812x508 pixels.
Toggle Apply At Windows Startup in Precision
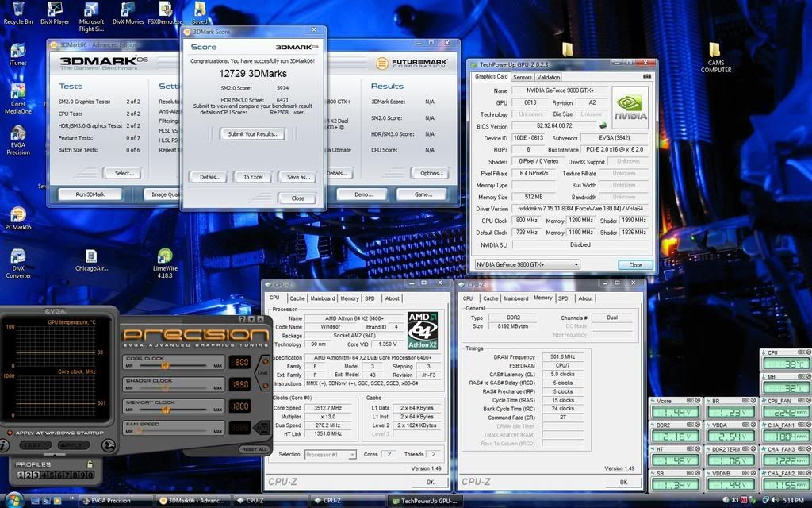10,433
